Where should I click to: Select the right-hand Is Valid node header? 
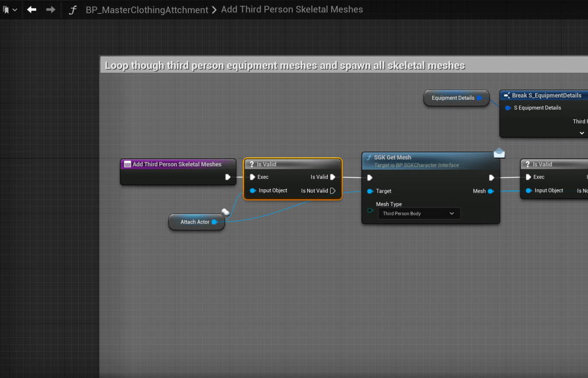(554, 164)
